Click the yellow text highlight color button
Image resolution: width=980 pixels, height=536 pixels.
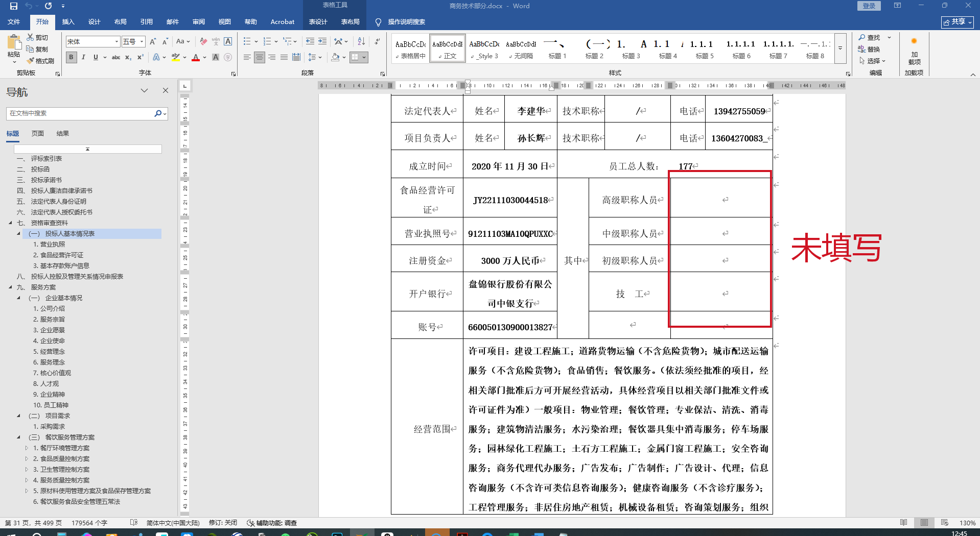pyautogui.click(x=176, y=57)
